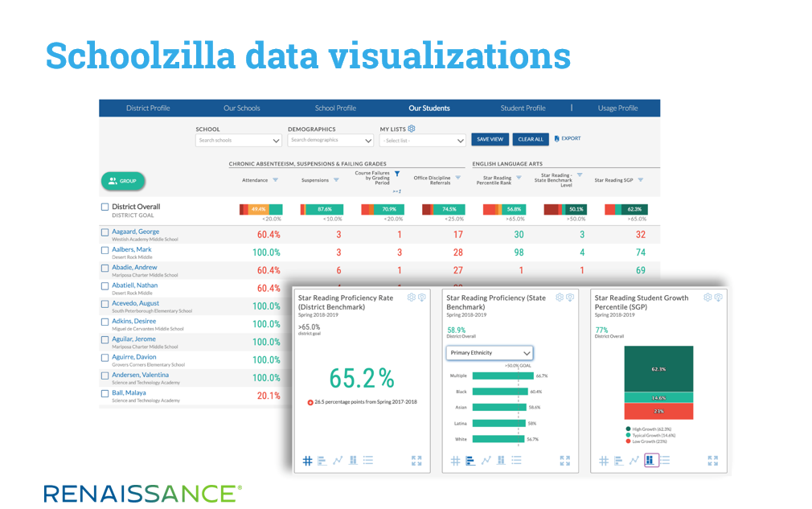Open the Primary Ethnicity dropdown
The image size is (812, 509).
tap(490, 353)
